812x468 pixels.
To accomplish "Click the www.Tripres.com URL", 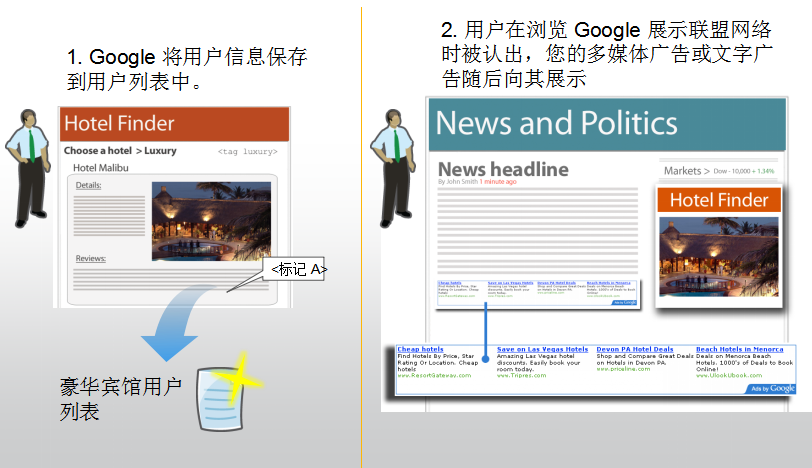I will tap(521, 376).
